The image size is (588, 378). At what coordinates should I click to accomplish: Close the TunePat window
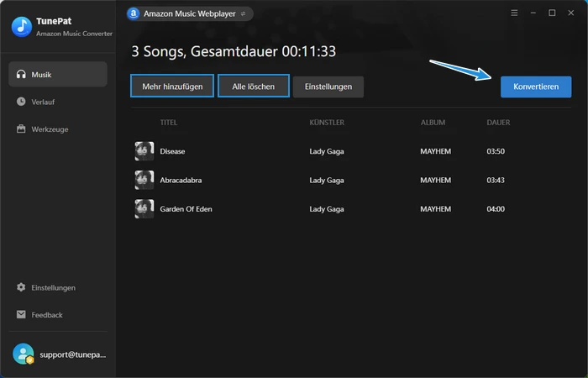point(570,13)
